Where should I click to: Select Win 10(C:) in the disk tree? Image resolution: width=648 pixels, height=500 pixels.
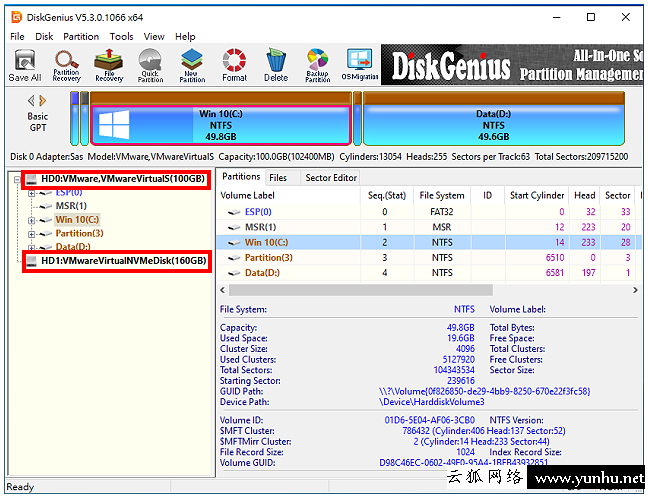click(77, 219)
